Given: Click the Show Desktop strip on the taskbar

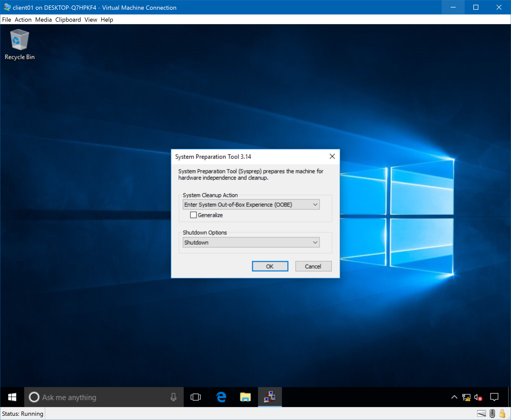Looking at the screenshot, I should click(x=509, y=397).
